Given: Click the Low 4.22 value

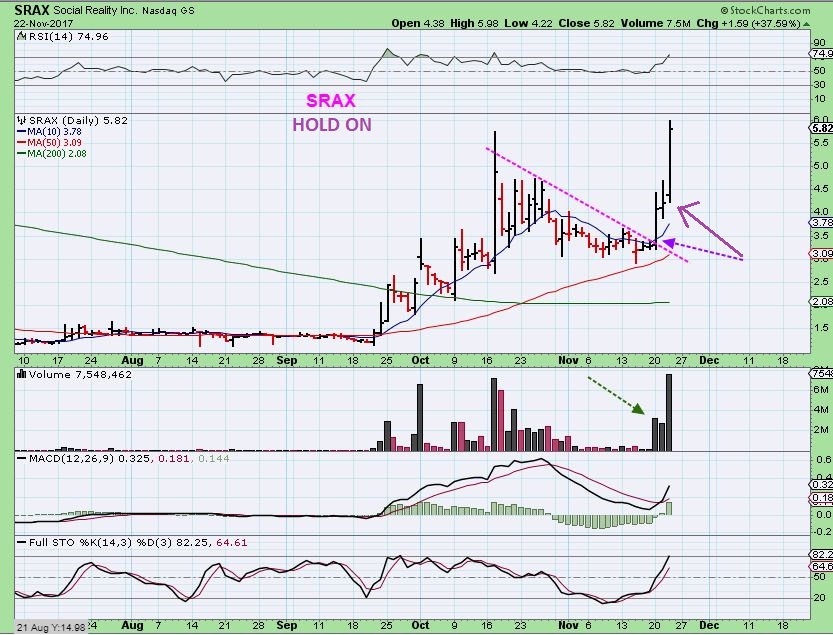Looking at the screenshot, I should pos(529,23).
